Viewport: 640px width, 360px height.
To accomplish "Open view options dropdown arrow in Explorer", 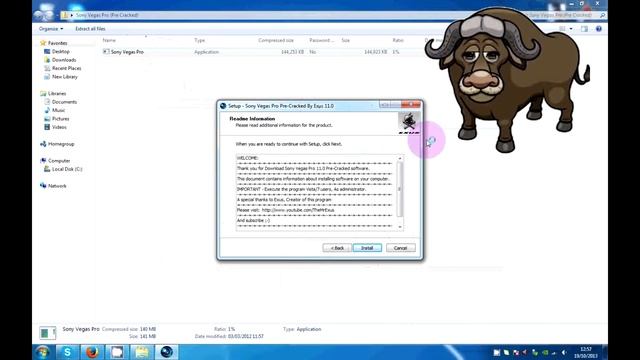I will point(571,29).
